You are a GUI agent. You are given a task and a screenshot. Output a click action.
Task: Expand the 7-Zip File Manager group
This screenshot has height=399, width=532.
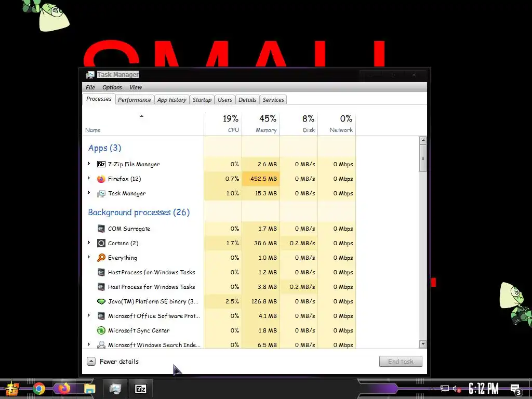click(x=89, y=164)
